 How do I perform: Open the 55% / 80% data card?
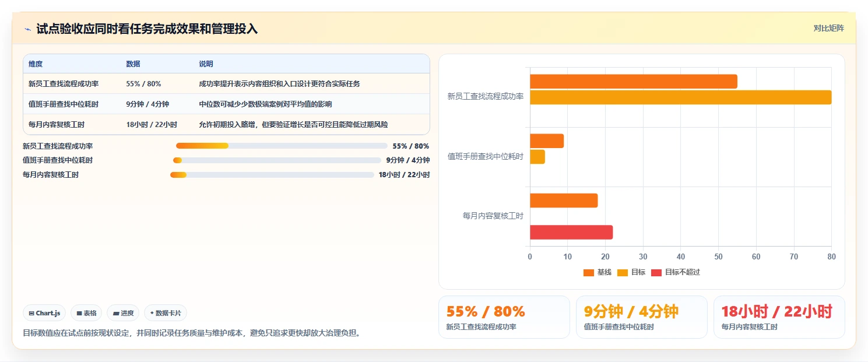504,317
